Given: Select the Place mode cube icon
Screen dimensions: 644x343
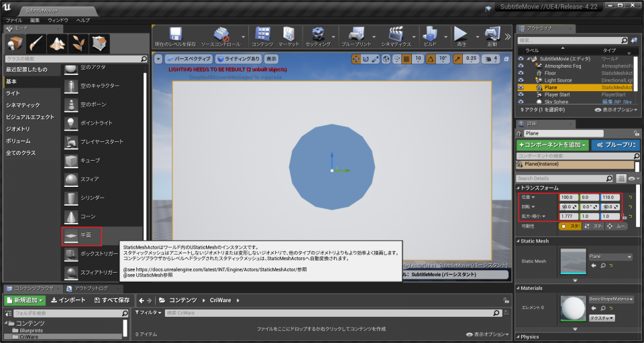Looking at the screenshot, I should pos(15,44).
